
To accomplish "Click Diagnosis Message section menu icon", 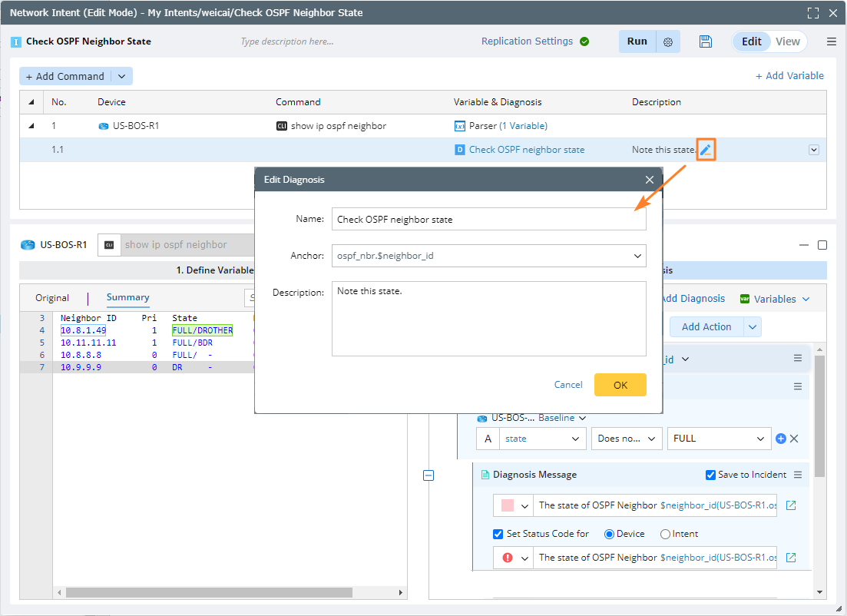I will point(798,475).
